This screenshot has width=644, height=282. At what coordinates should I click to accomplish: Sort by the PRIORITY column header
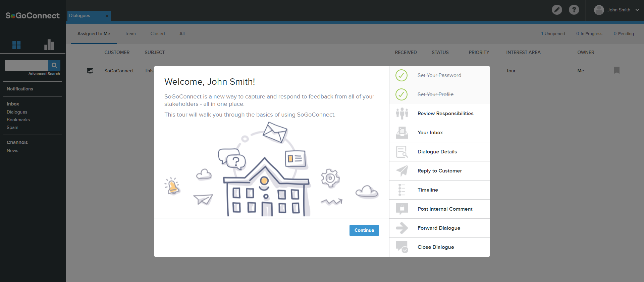pos(479,52)
